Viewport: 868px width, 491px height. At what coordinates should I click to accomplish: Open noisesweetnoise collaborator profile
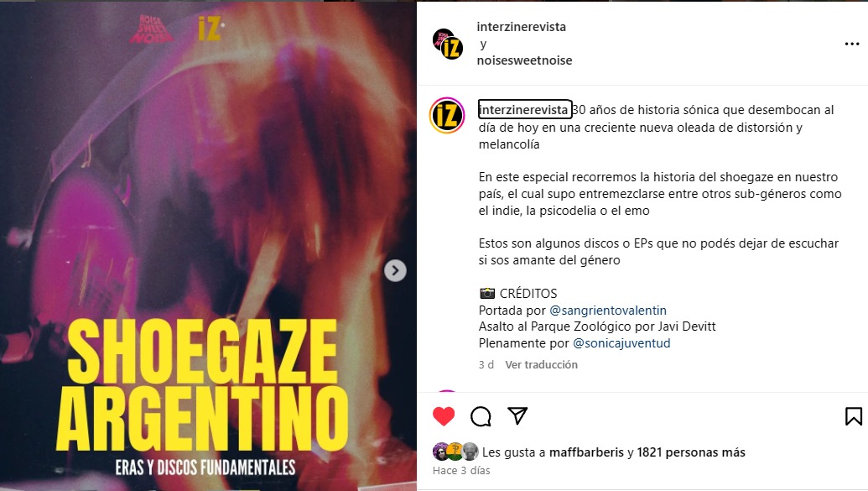point(524,60)
